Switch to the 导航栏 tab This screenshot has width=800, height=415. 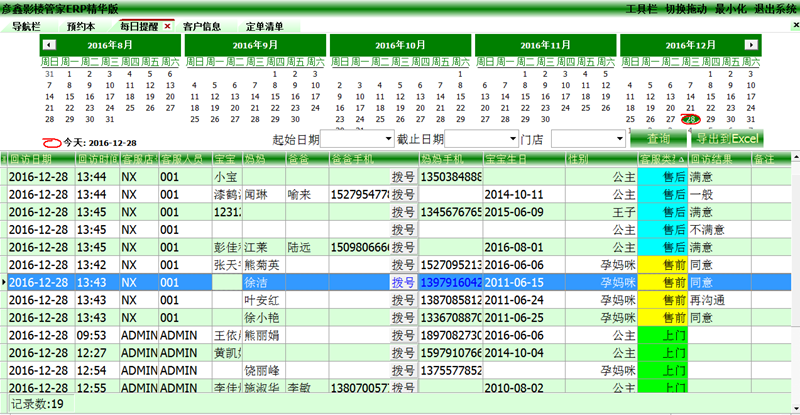(26, 26)
